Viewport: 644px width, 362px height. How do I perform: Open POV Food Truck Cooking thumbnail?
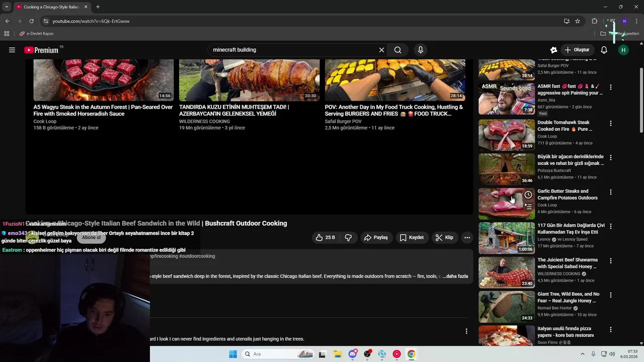click(x=395, y=80)
